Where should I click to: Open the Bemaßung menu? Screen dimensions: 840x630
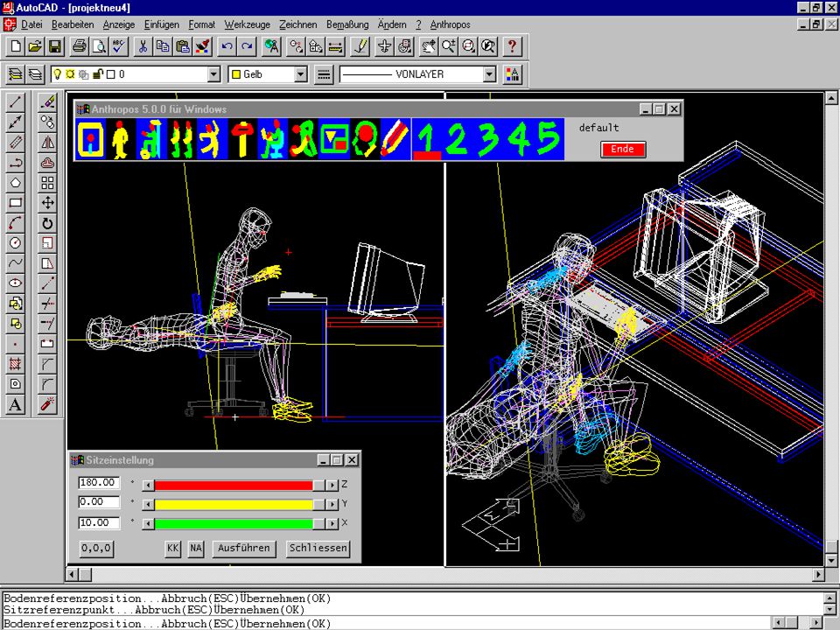pos(347,24)
